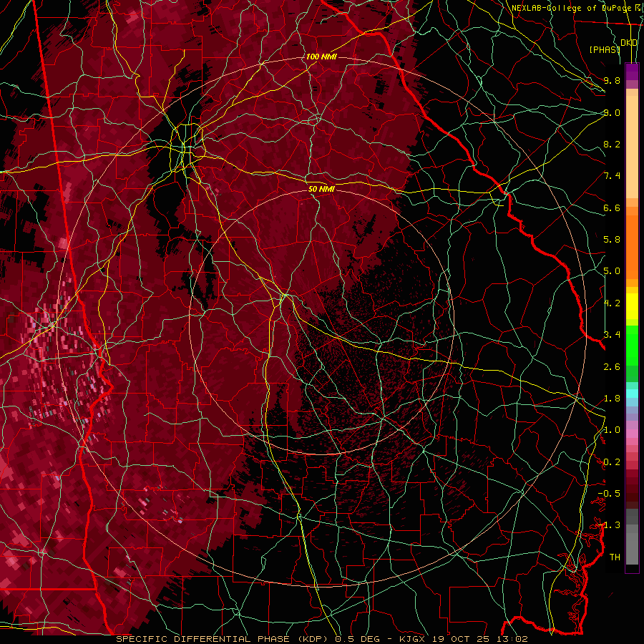Viewport: 644px width, 644px height.
Task: Select the 5.8 legend value
Action: (x=612, y=240)
